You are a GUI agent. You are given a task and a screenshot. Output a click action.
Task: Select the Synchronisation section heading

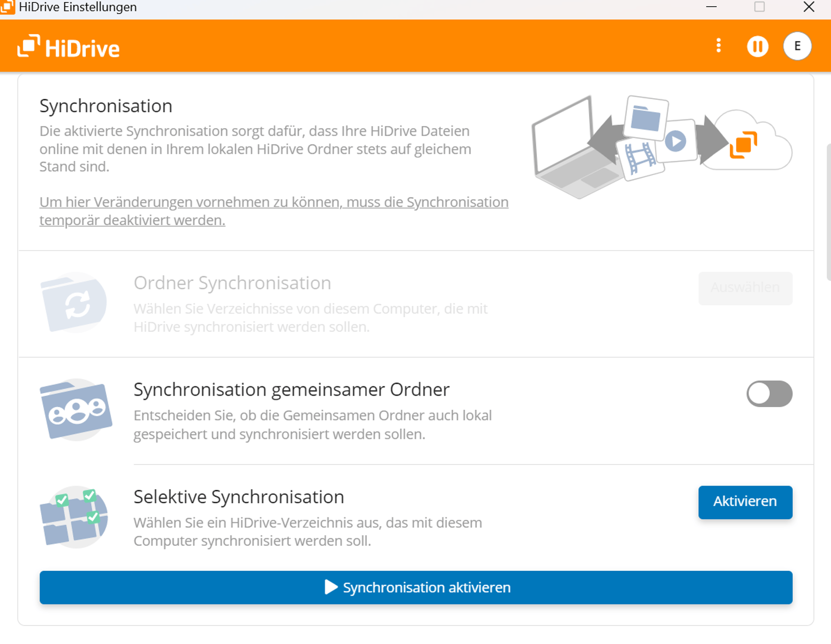[x=106, y=105]
